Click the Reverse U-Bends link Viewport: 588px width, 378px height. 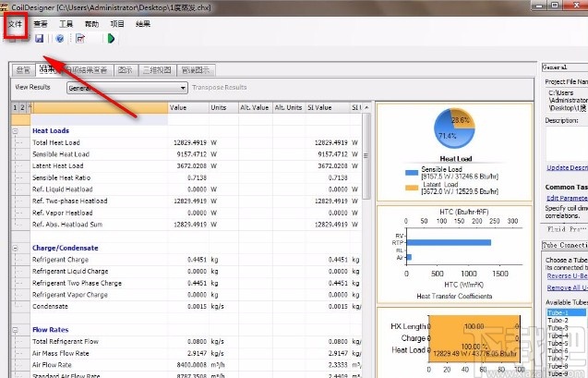(567, 276)
